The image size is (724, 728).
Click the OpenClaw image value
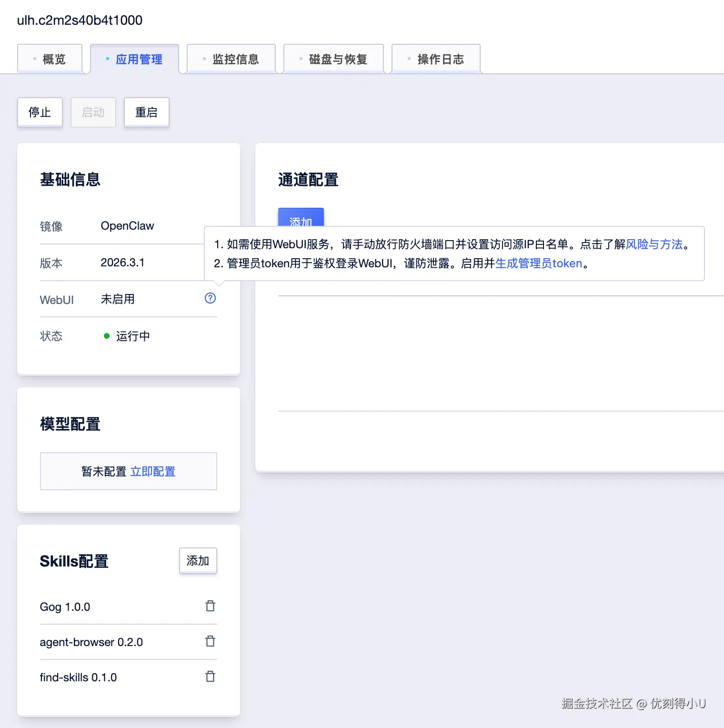(x=128, y=226)
